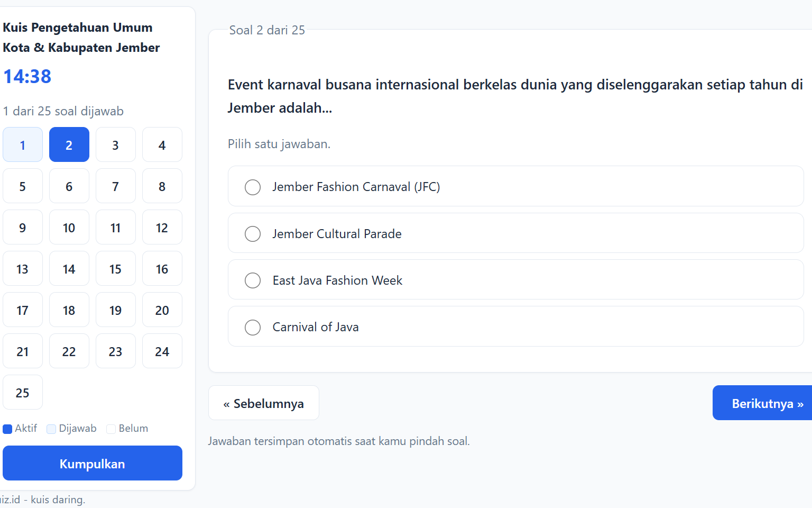Jump to question 11
The height and width of the screenshot is (508, 812).
[116, 227]
